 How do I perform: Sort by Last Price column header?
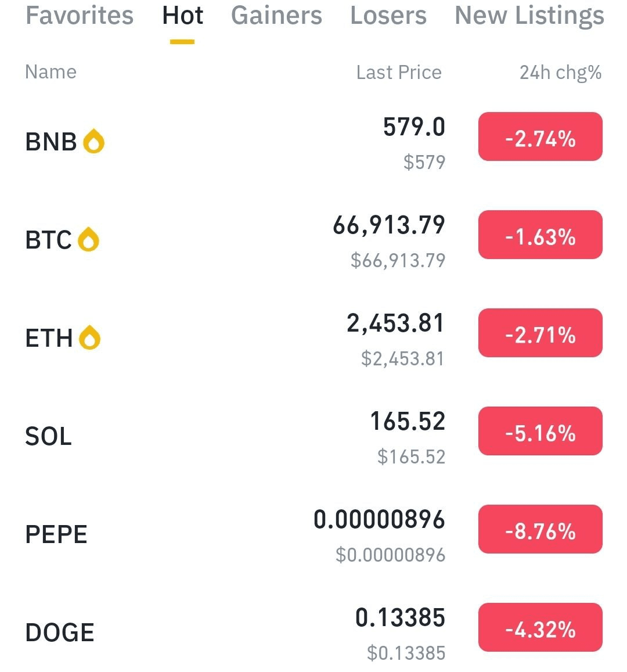399,72
